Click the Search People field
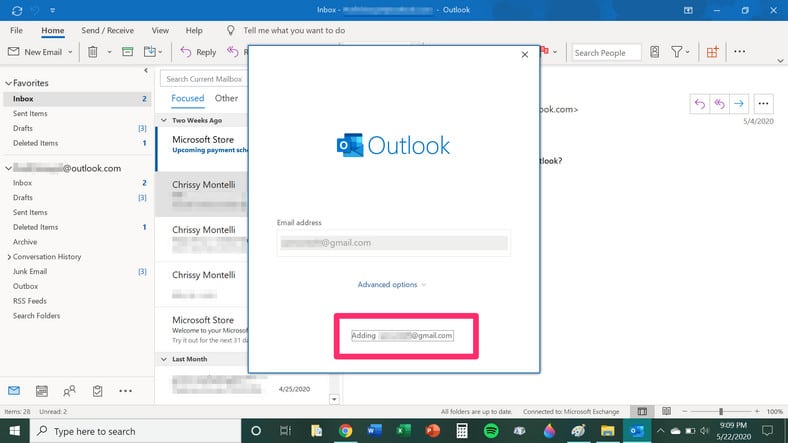The width and height of the screenshot is (788, 443). click(x=606, y=52)
